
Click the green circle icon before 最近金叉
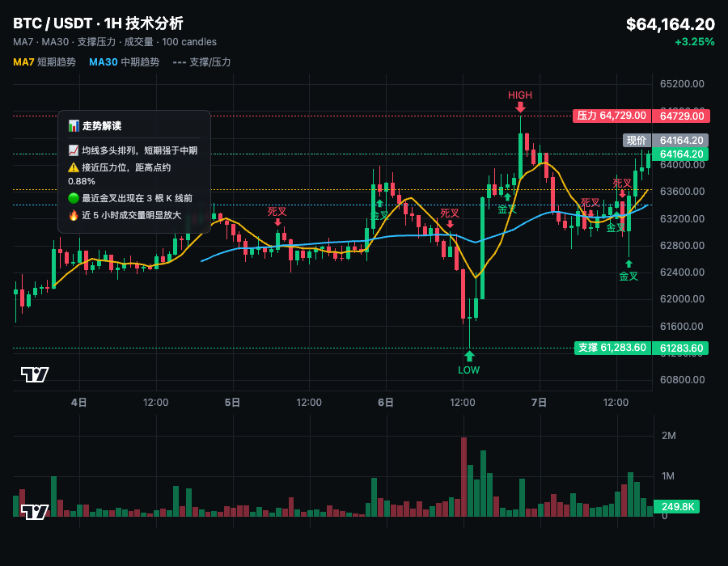click(74, 198)
